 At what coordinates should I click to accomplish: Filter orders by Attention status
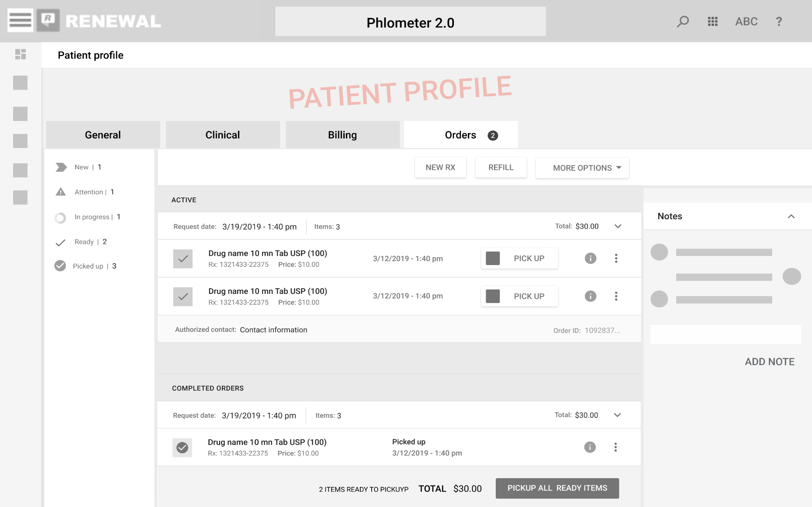pos(89,192)
